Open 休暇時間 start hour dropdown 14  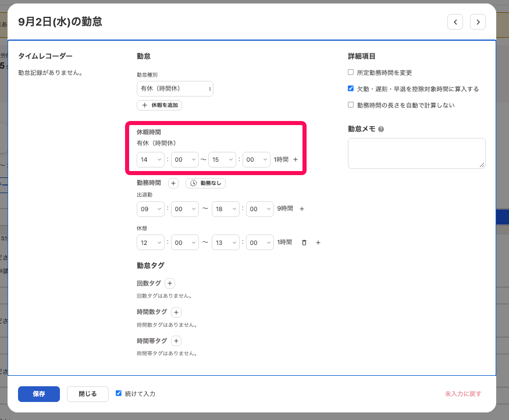[x=151, y=160]
